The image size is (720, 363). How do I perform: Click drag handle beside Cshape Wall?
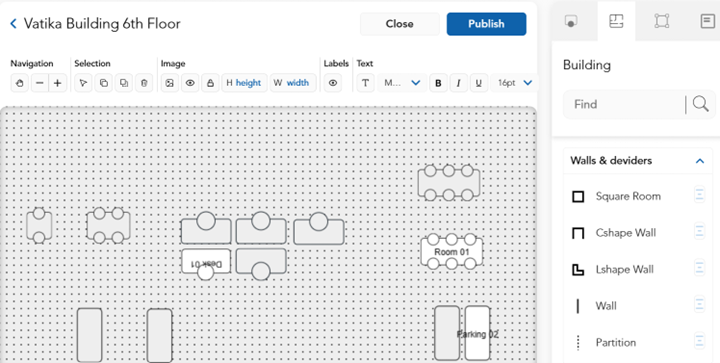tap(699, 231)
